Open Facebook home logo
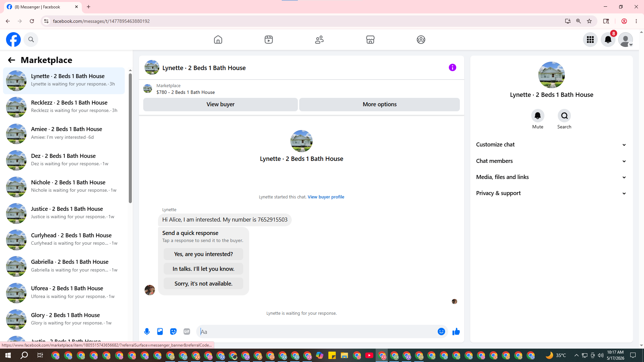Image resolution: width=644 pixels, height=362 pixels. [13, 40]
